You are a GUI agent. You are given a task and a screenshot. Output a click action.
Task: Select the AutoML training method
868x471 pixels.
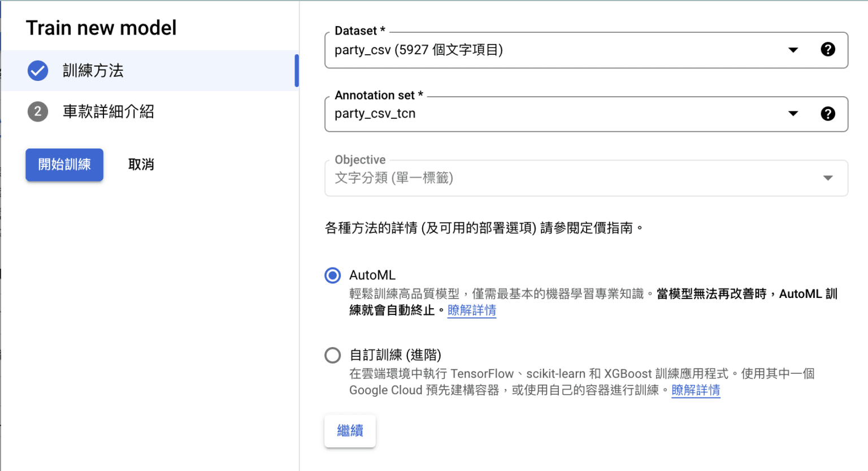coord(332,275)
